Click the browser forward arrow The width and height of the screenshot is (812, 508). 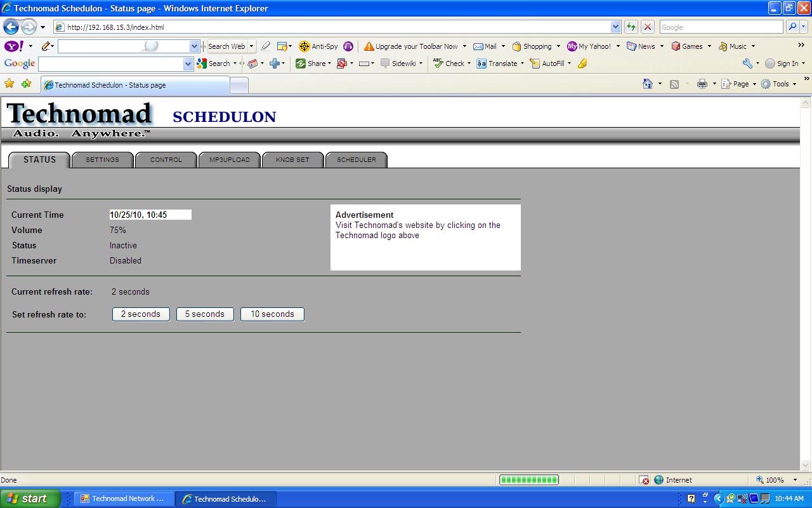[x=29, y=27]
